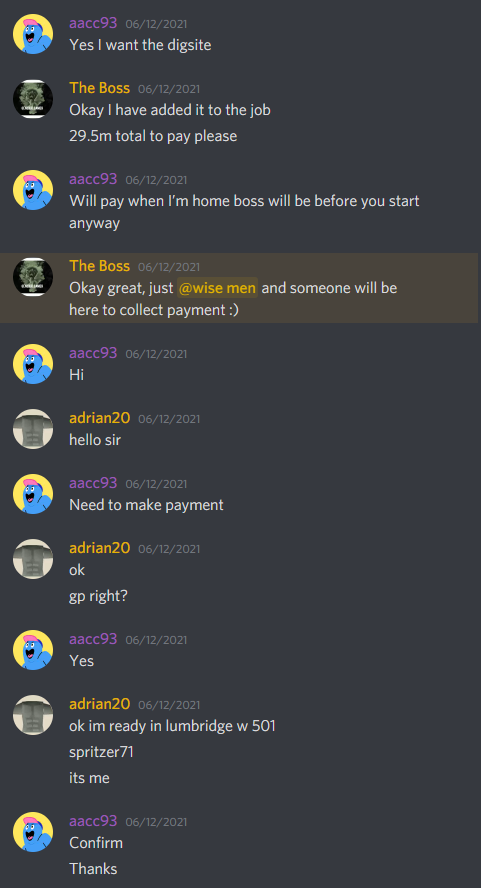Click the "spritzer71" message line
The width and height of the screenshot is (481, 888).
click(101, 752)
